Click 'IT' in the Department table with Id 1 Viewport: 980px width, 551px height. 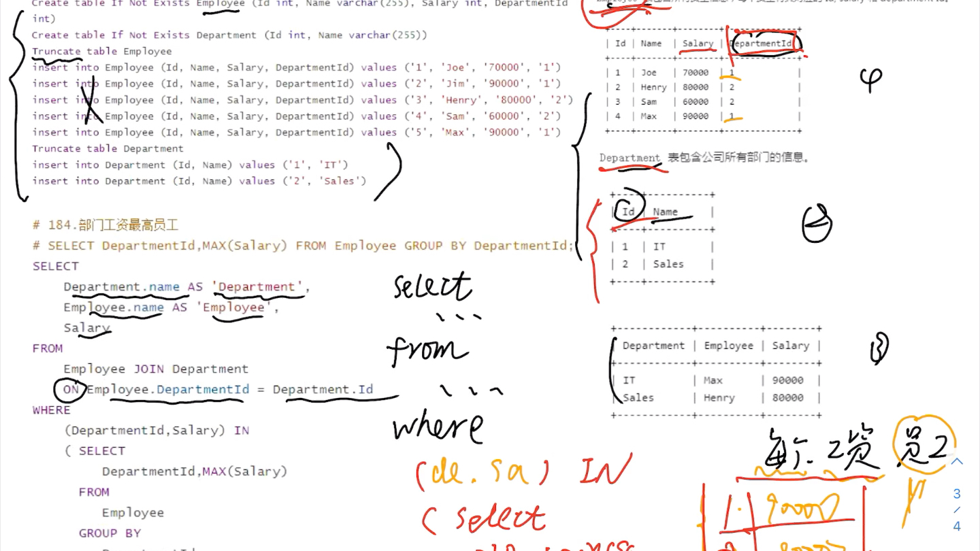(659, 247)
